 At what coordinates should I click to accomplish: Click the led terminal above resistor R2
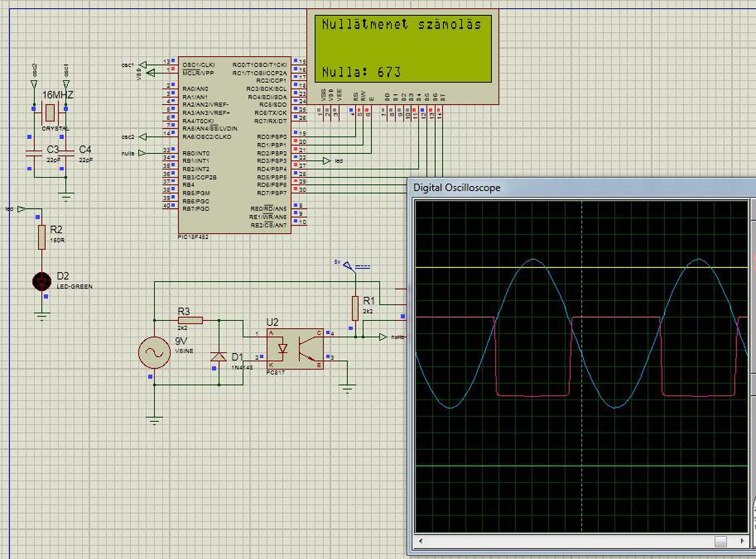tap(22, 208)
